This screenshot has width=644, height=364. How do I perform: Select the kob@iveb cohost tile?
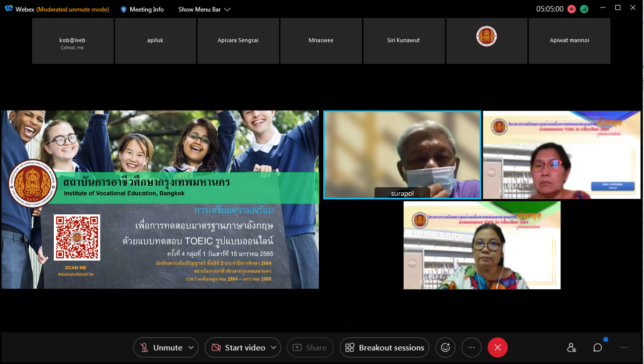tap(72, 41)
